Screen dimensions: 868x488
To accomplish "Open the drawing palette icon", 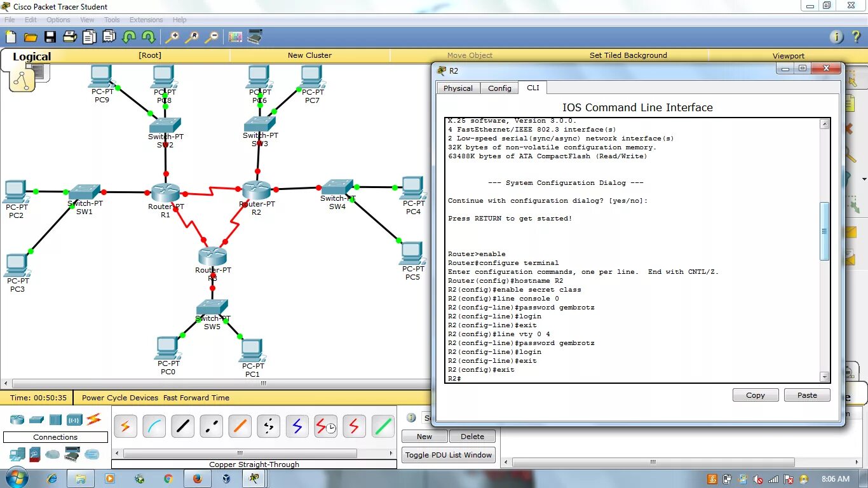I will [235, 37].
